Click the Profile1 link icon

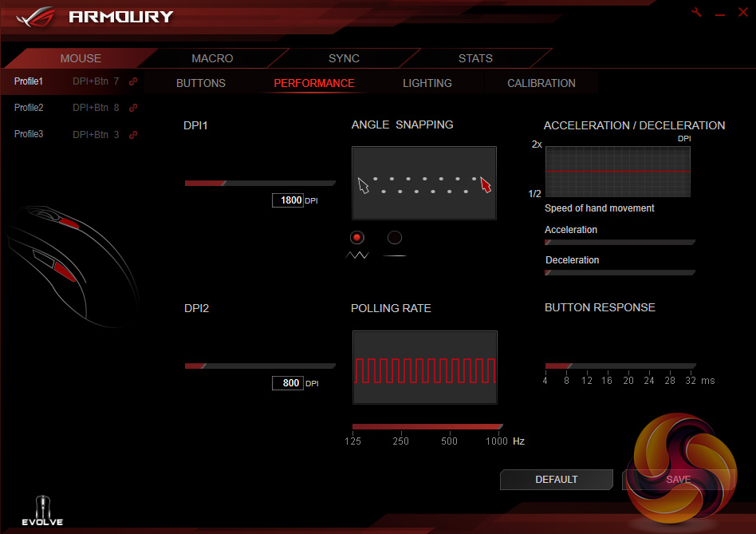[133, 81]
